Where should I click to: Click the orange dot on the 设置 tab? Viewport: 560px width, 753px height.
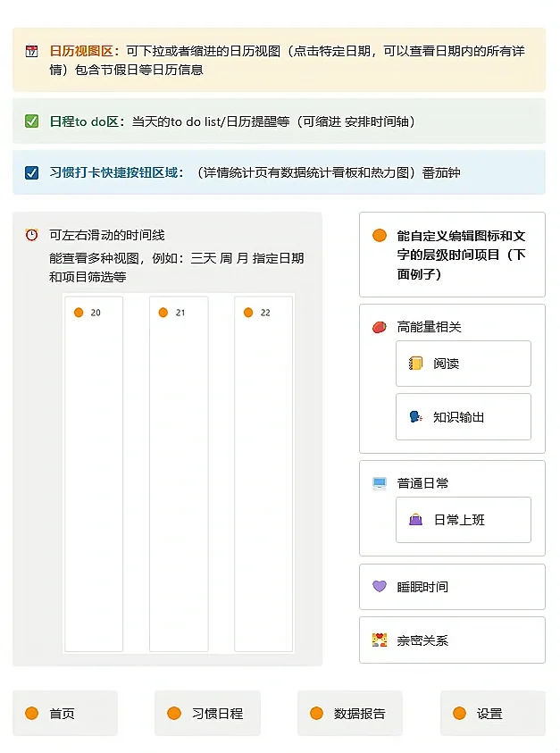(x=459, y=713)
